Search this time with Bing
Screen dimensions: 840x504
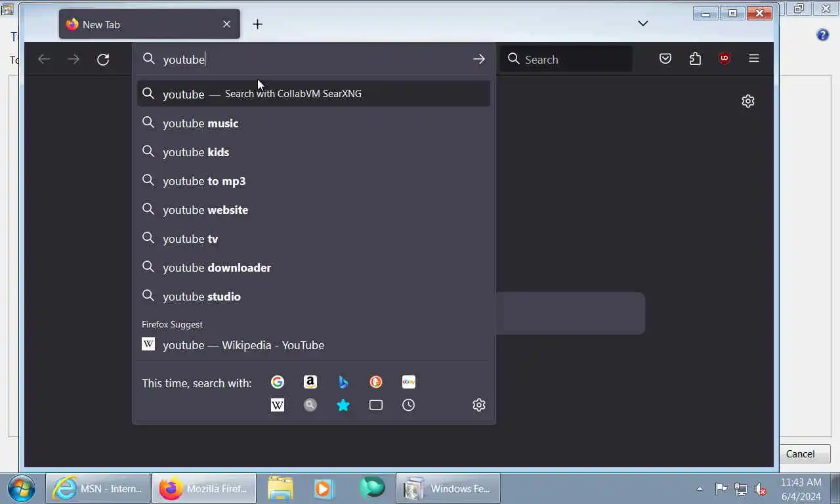pyautogui.click(x=343, y=382)
